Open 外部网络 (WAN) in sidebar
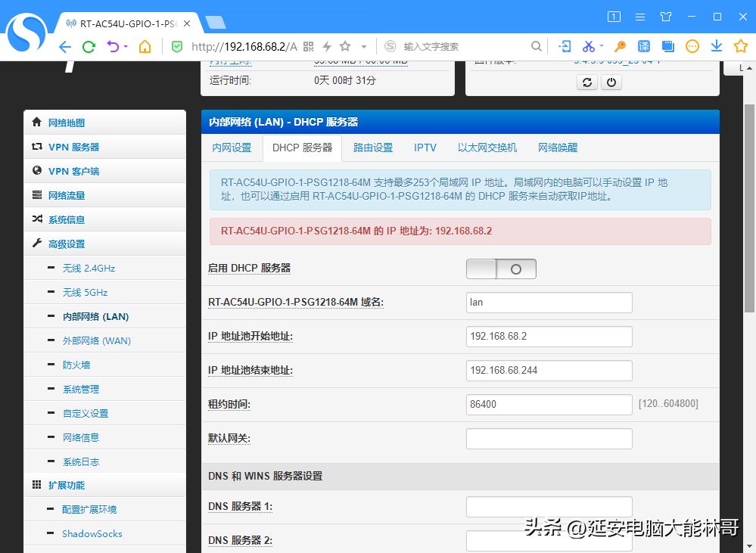 (96, 340)
